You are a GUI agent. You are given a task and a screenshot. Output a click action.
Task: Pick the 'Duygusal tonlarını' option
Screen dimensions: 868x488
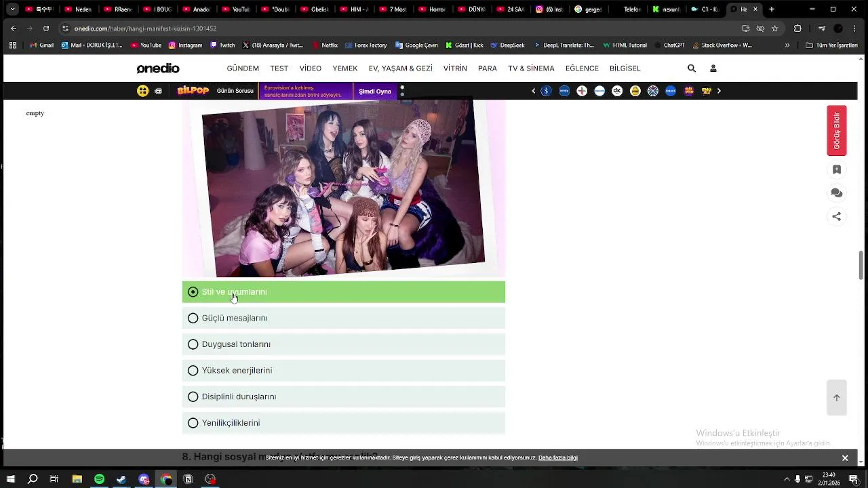click(343, 344)
